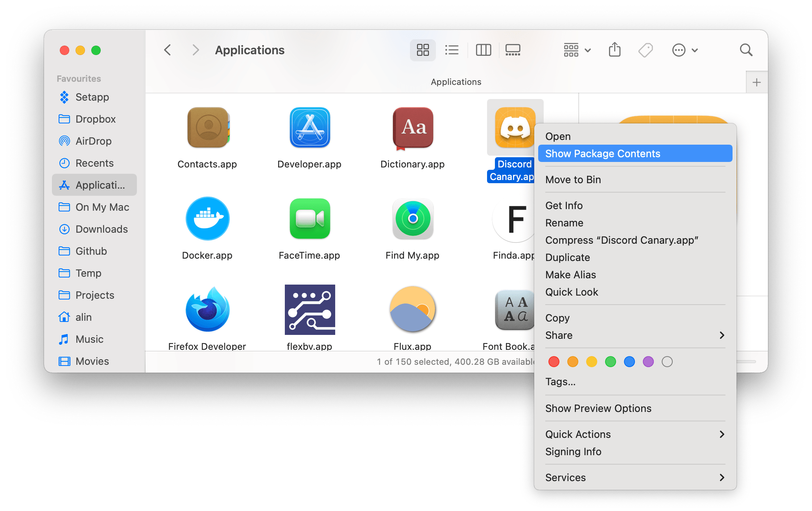Open the Contacts.app icon

[x=208, y=127]
